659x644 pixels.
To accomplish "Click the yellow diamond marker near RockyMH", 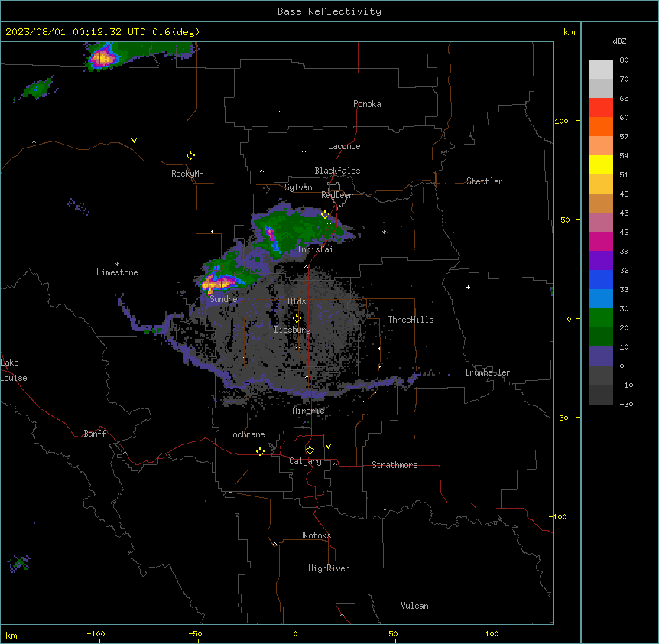I will [x=190, y=155].
